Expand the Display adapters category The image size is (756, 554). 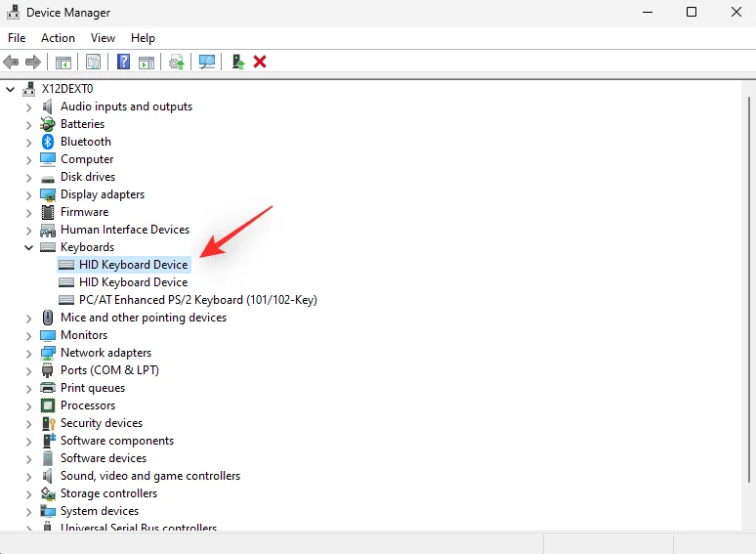point(28,194)
